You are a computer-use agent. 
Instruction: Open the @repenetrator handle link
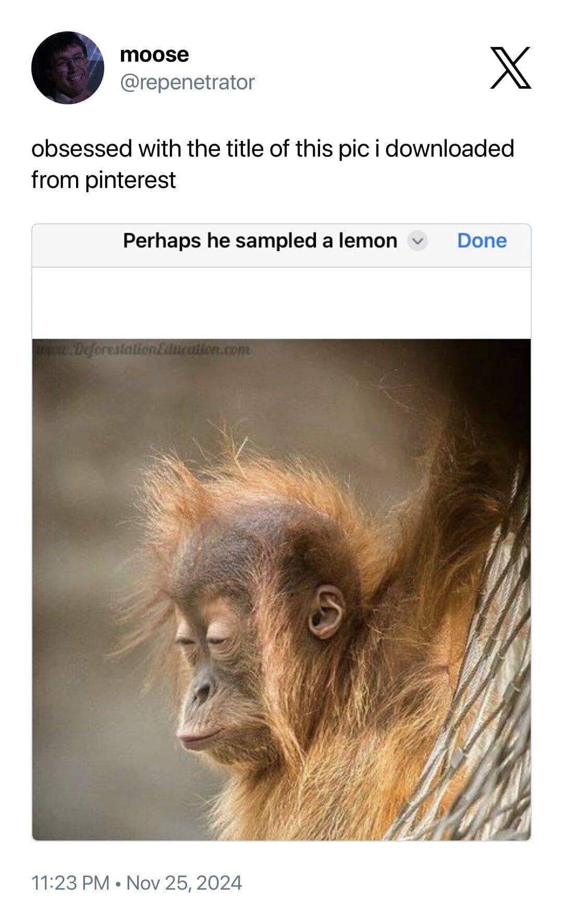tap(187, 82)
